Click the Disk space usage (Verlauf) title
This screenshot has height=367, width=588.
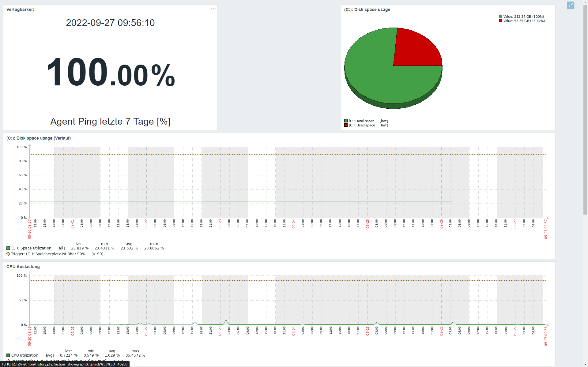click(x=39, y=138)
